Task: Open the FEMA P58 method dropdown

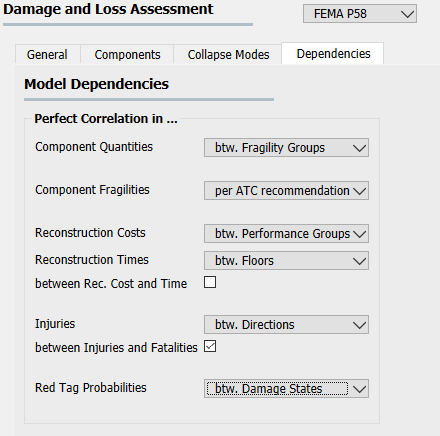Action: click(360, 14)
